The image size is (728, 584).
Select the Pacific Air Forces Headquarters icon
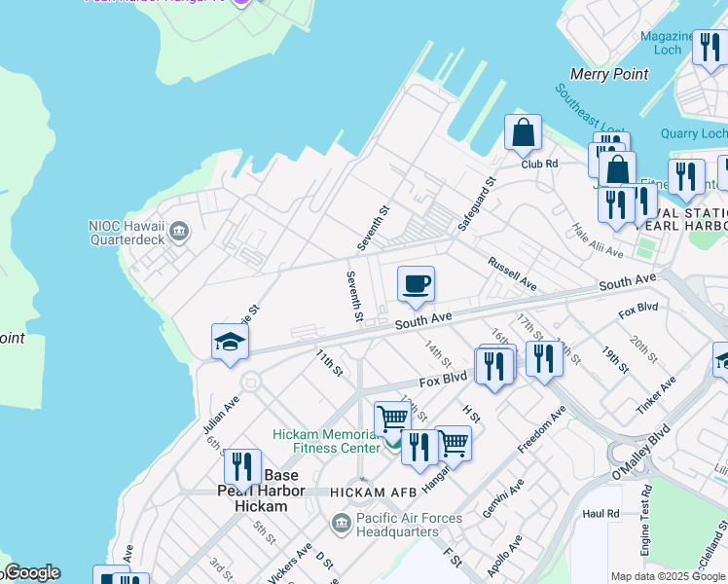click(x=342, y=525)
